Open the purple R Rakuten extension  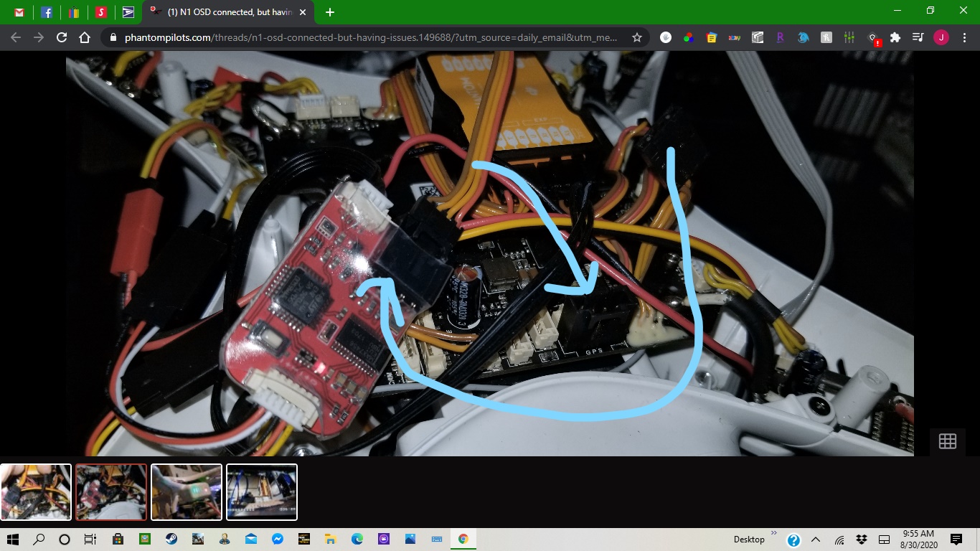tap(781, 37)
